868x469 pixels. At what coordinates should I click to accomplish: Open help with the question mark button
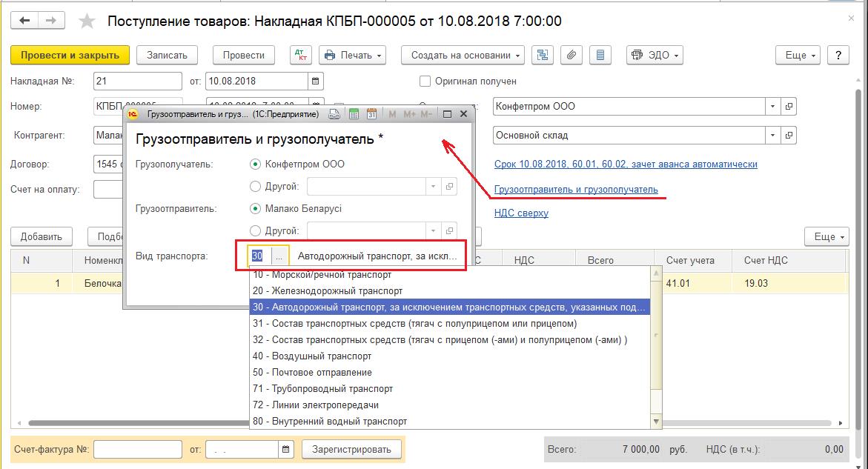[838, 55]
